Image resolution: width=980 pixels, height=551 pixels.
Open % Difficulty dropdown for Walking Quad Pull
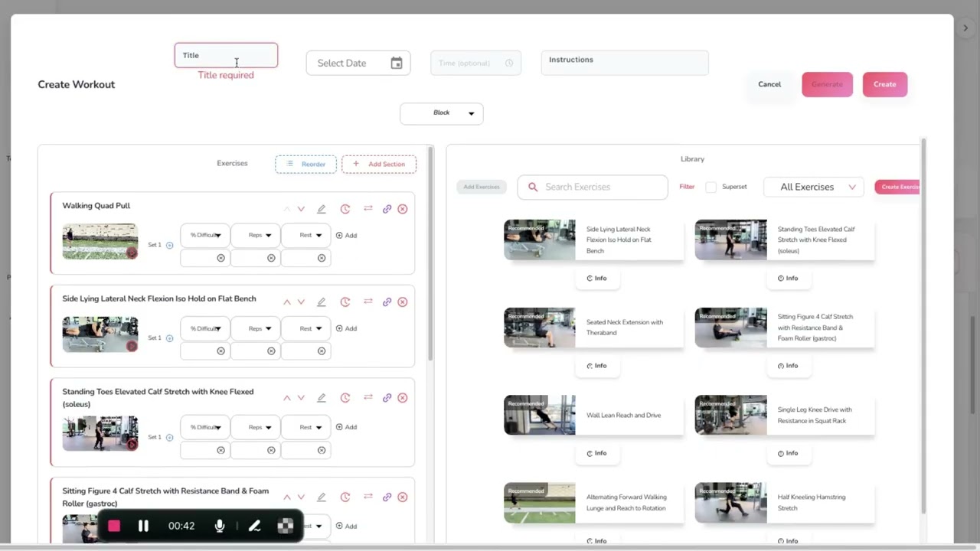tap(205, 236)
